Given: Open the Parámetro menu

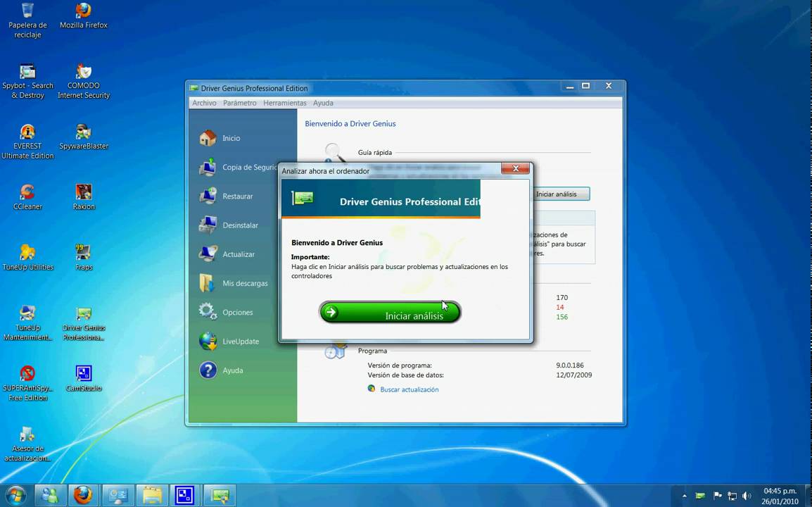Looking at the screenshot, I should (x=240, y=104).
